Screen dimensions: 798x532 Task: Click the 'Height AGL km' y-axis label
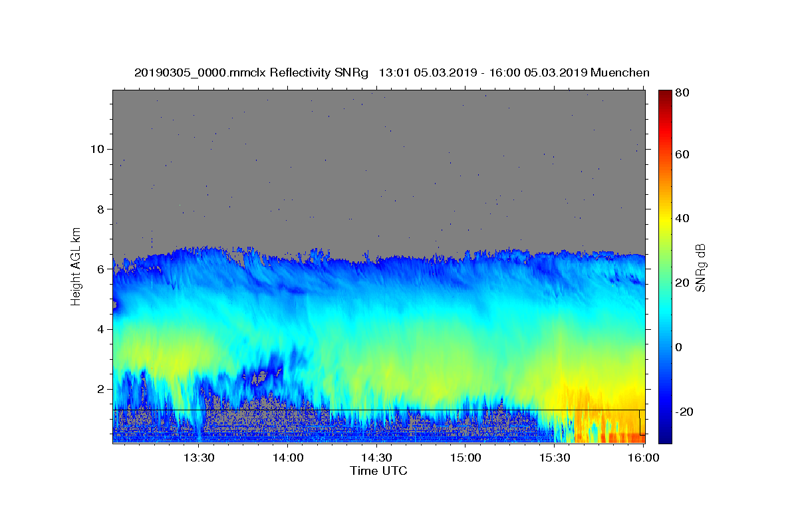pyautogui.click(x=76, y=267)
